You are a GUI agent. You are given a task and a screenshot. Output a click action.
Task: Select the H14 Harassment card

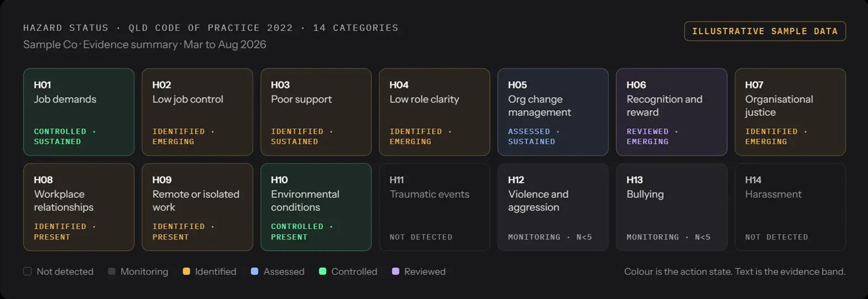790,207
